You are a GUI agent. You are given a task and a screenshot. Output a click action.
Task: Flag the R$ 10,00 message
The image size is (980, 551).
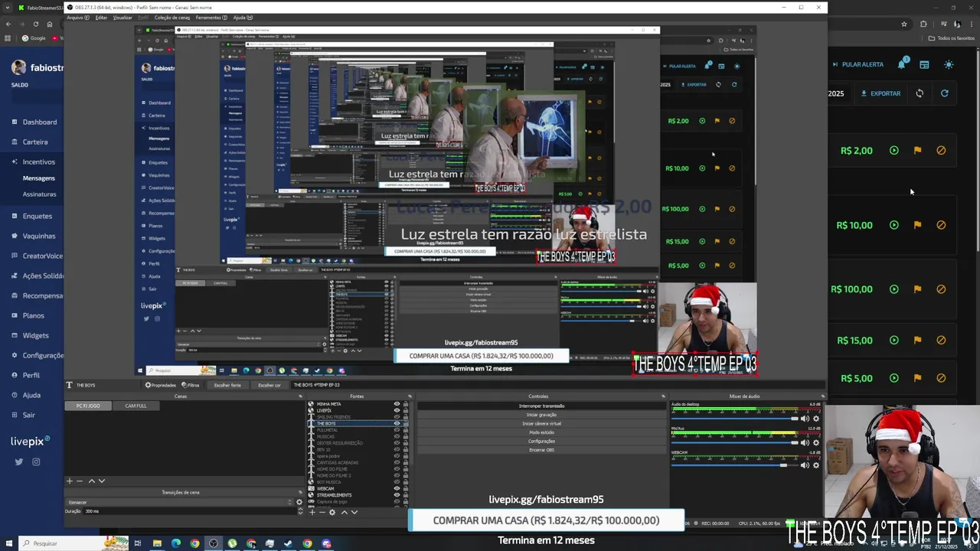click(x=917, y=225)
